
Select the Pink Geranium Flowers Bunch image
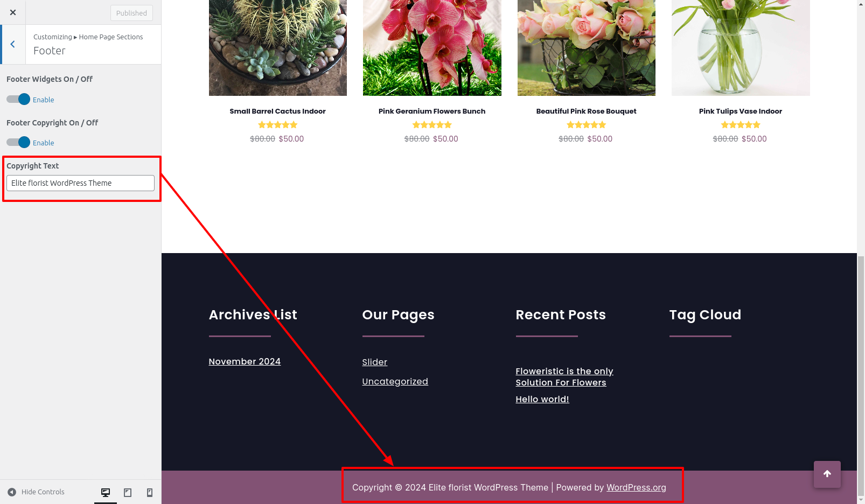[x=432, y=47]
